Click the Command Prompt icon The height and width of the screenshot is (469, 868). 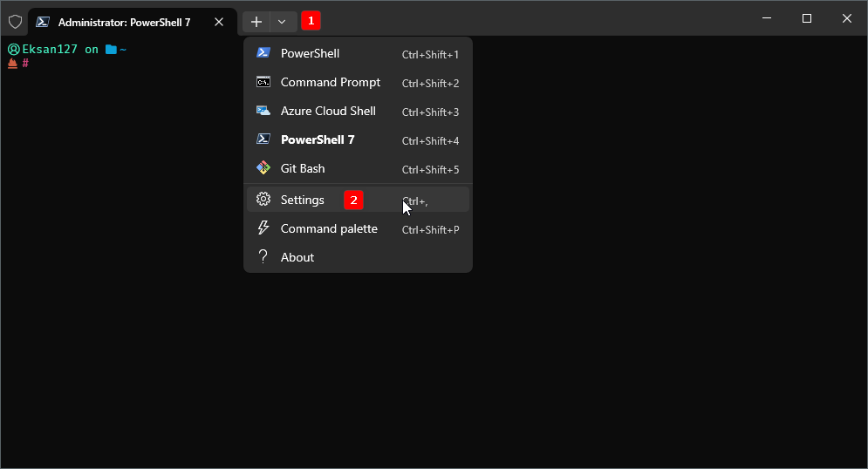263,82
